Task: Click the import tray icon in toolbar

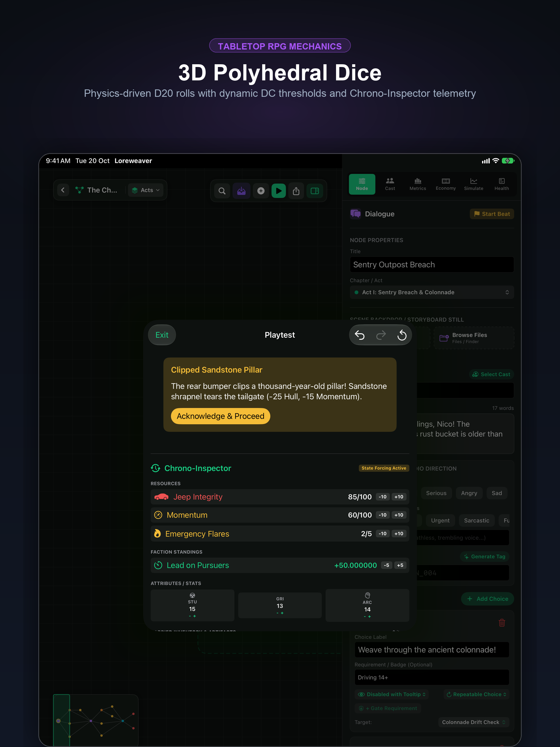Action: pyautogui.click(x=241, y=191)
